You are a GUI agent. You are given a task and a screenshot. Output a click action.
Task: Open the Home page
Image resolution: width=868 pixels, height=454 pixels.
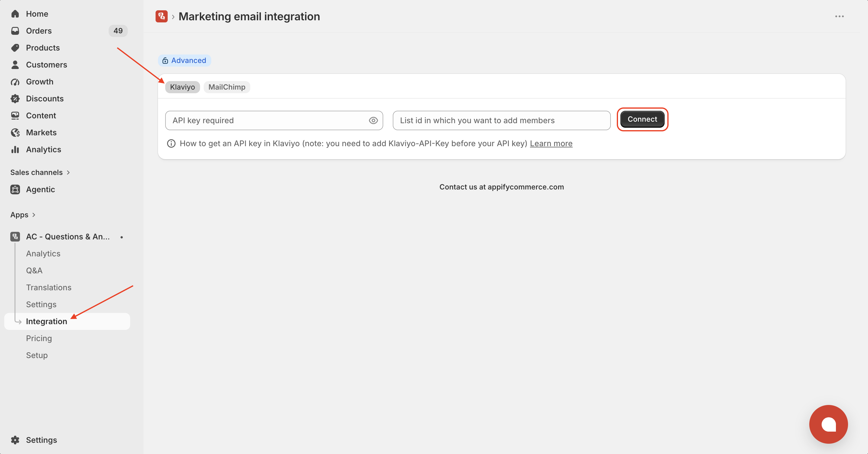(37, 14)
